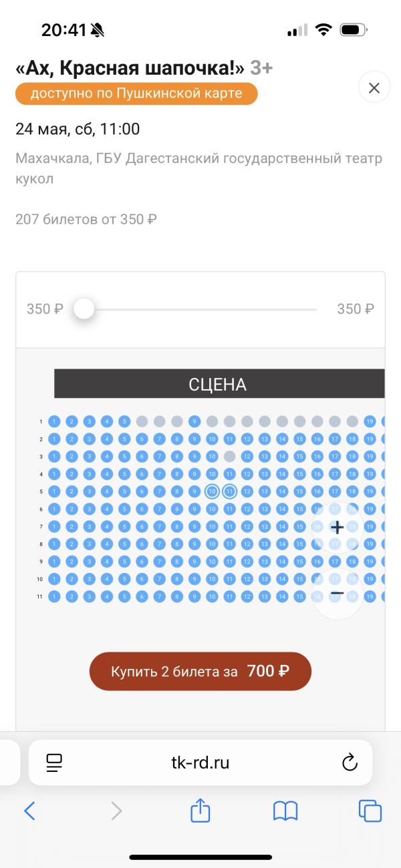401x868 pixels.
Task: Open page reader menu icon in address bar
Action: coord(54,763)
